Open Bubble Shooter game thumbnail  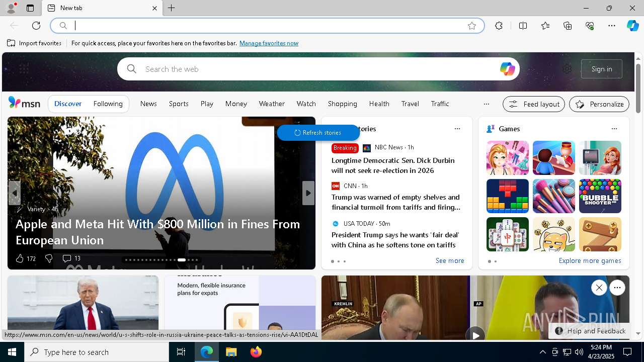[600, 196]
